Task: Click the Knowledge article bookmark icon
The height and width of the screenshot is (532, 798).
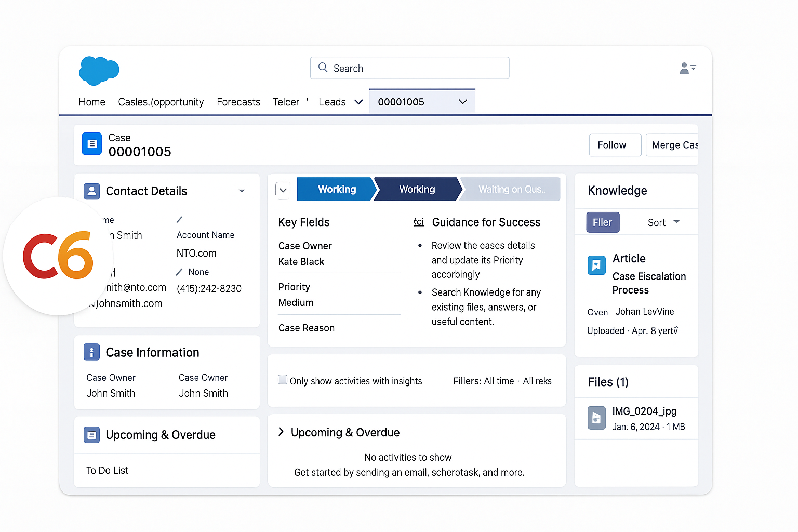Action: pos(596,265)
